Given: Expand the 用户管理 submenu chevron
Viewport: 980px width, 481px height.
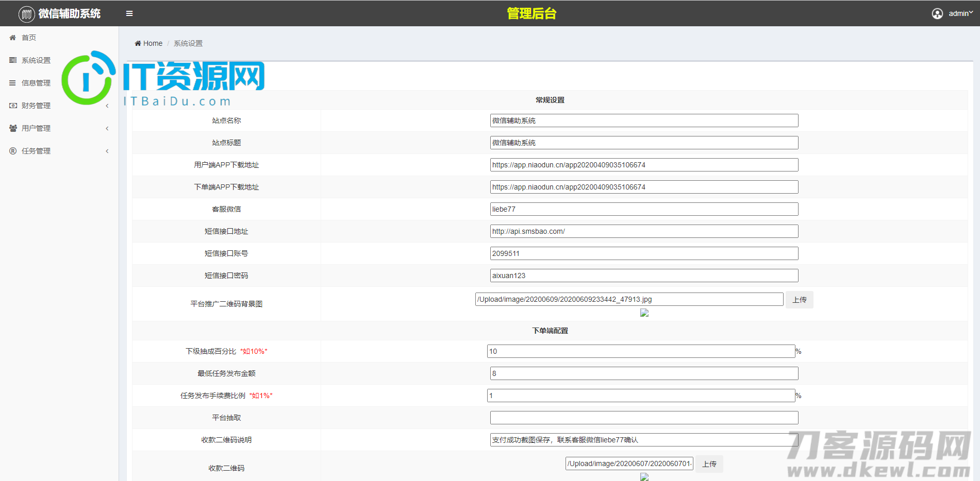Looking at the screenshot, I should pos(107,128).
